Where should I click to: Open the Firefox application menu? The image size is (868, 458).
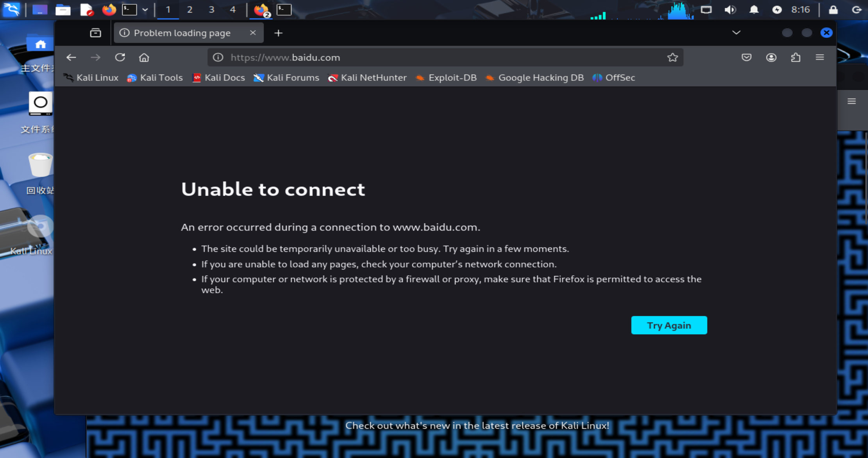(820, 57)
